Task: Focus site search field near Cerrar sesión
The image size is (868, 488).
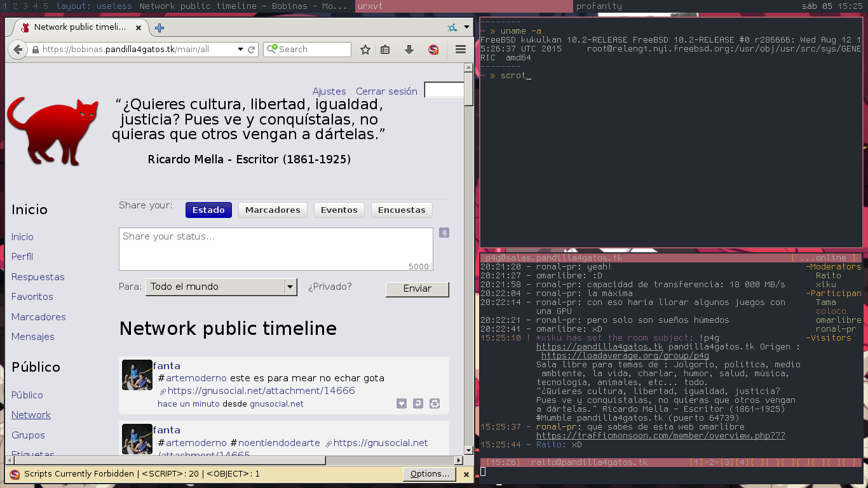Action: click(444, 90)
